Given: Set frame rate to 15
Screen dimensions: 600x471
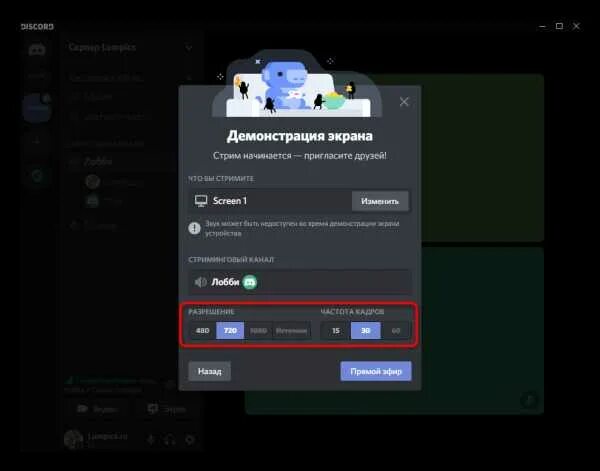Looking at the screenshot, I should [x=336, y=331].
